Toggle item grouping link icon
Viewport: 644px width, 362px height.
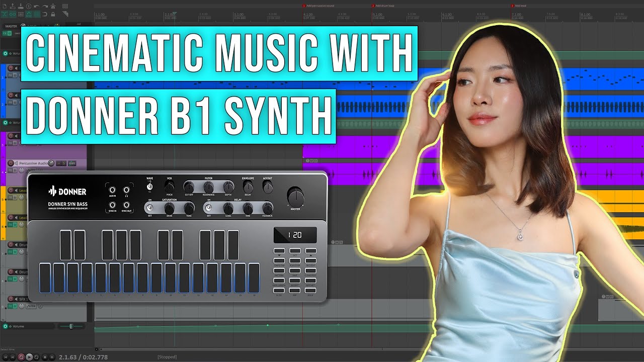pos(13,14)
